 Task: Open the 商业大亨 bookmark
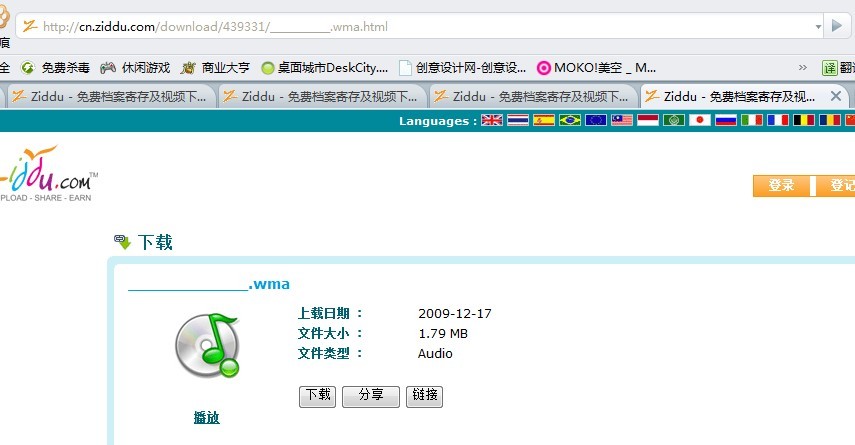[x=215, y=68]
